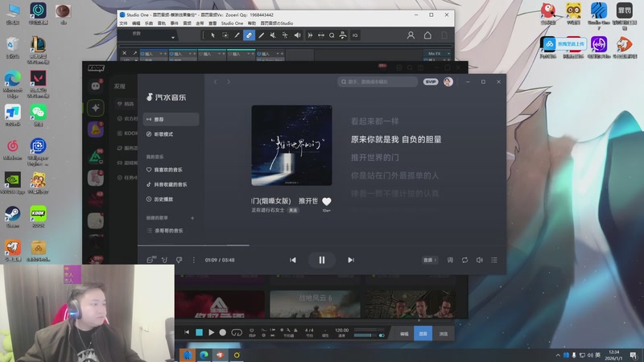Click the album cover artwork
644x362 pixels.
coord(291,146)
